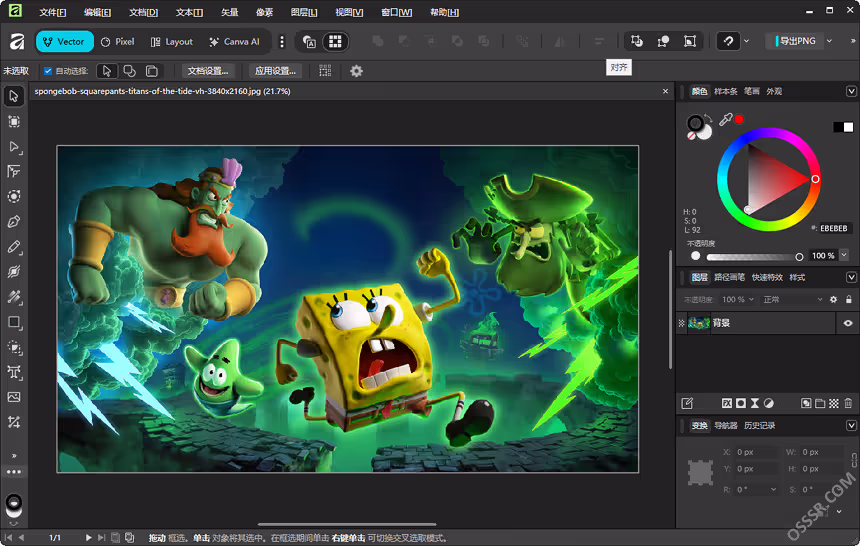Select the Rectangle shape tool
The image size is (860, 546).
click(14, 322)
